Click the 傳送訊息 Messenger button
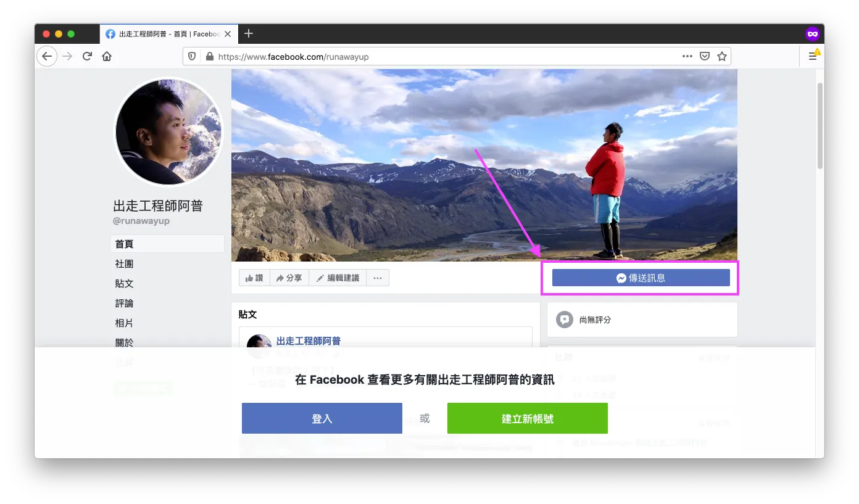859x504 pixels. (641, 278)
